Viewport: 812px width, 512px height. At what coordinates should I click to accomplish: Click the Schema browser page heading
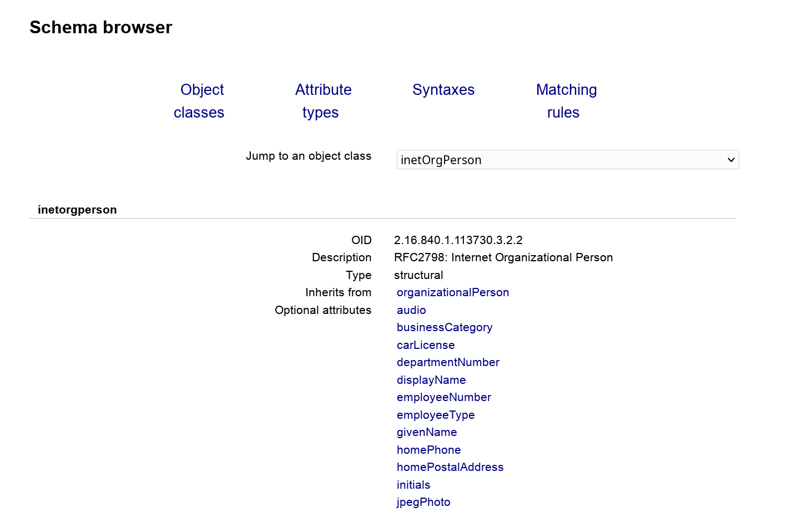click(x=100, y=27)
